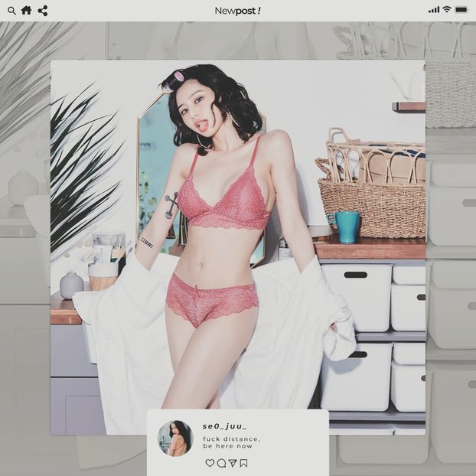Go to the home icon
Image resolution: width=476 pixels, height=476 pixels.
(26, 11)
